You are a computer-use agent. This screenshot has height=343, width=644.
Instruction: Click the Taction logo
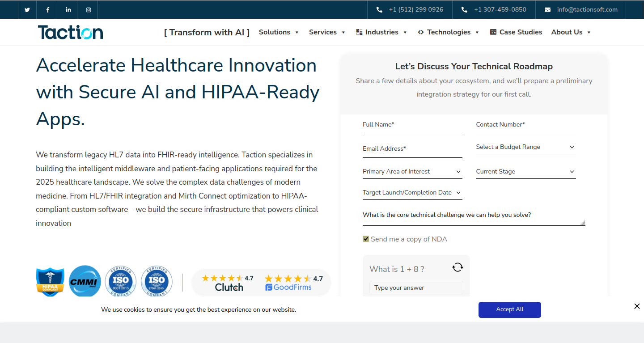point(71,32)
